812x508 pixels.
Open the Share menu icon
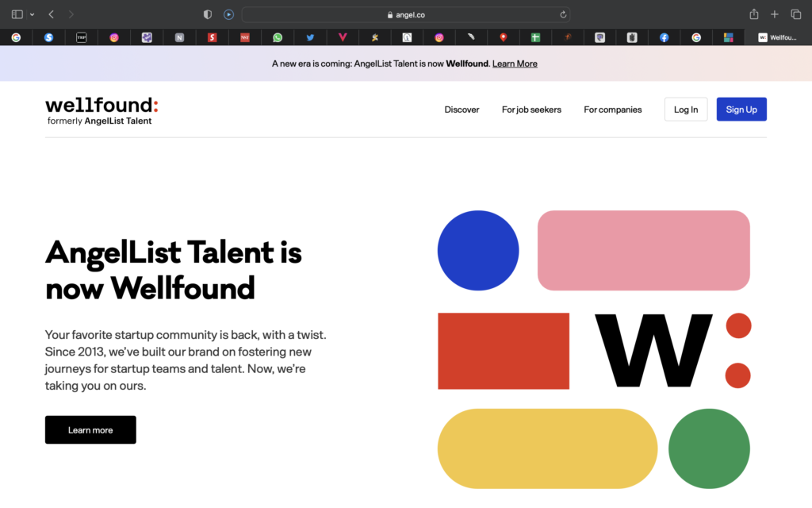click(x=754, y=14)
